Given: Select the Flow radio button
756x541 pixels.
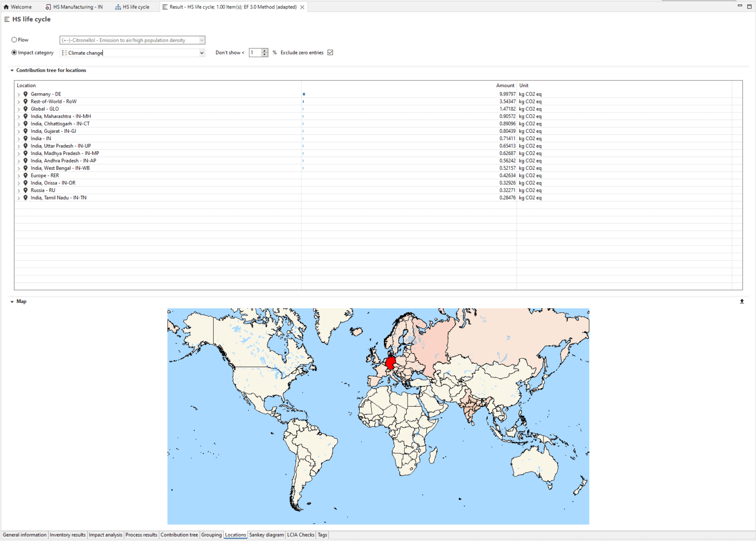Looking at the screenshot, I should (14, 40).
